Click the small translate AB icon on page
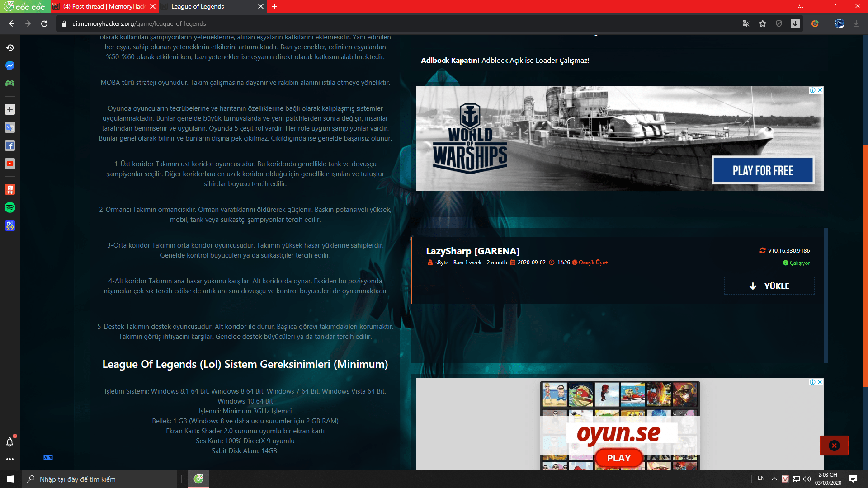Image resolution: width=868 pixels, height=488 pixels. coord(48,457)
